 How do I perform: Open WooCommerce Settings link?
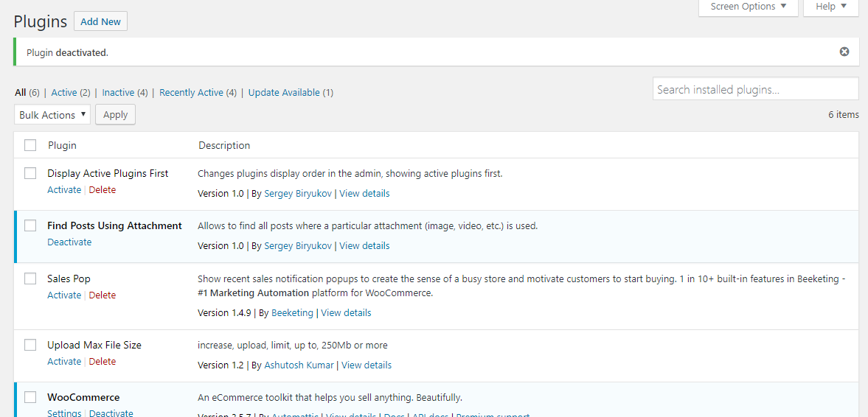pos(64,413)
